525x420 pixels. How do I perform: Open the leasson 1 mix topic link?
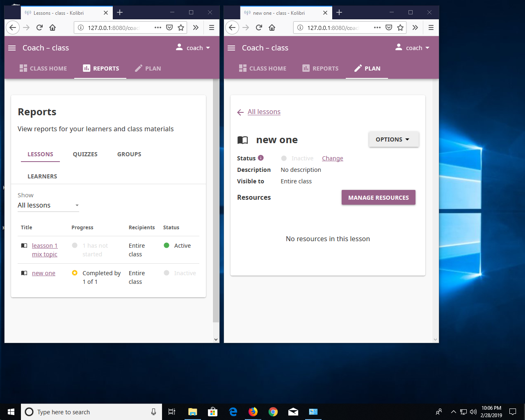tap(45, 250)
